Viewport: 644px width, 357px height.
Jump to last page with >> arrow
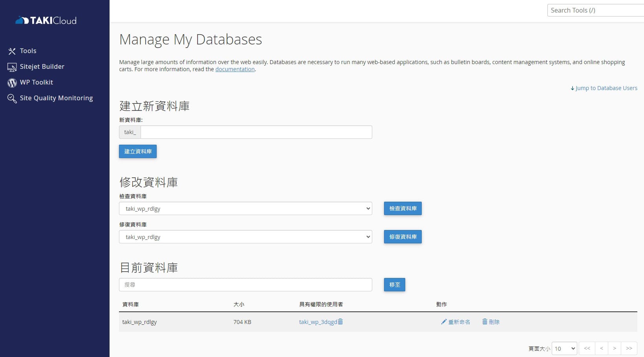(629, 348)
